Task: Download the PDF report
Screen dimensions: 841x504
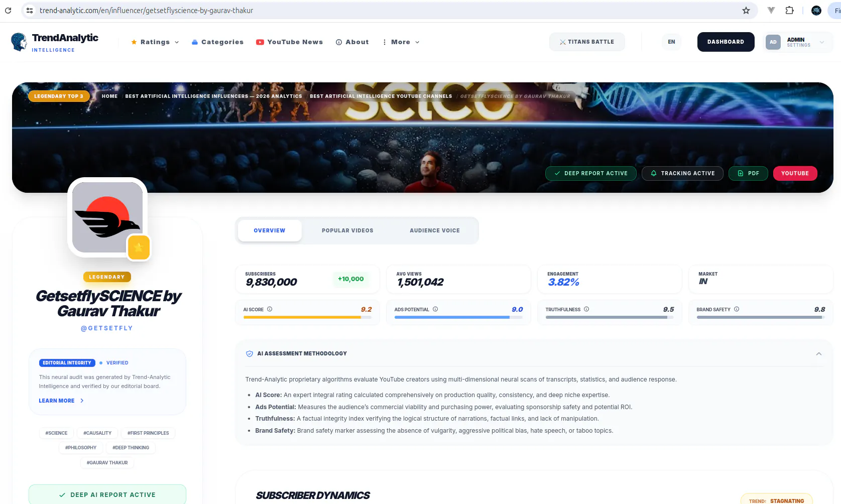Action: (748, 173)
